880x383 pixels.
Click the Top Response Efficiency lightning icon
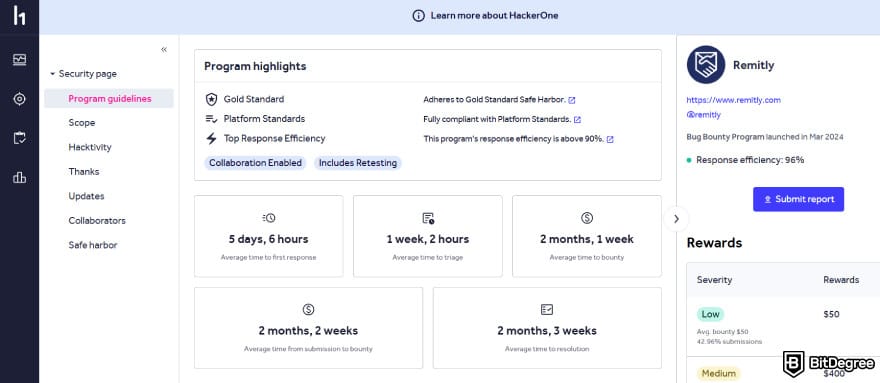click(x=211, y=139)
